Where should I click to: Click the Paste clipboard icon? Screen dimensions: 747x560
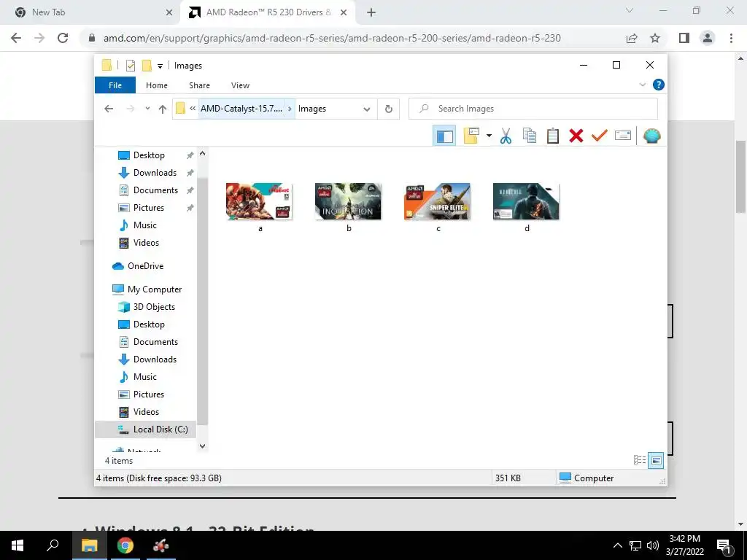(553, 136)
